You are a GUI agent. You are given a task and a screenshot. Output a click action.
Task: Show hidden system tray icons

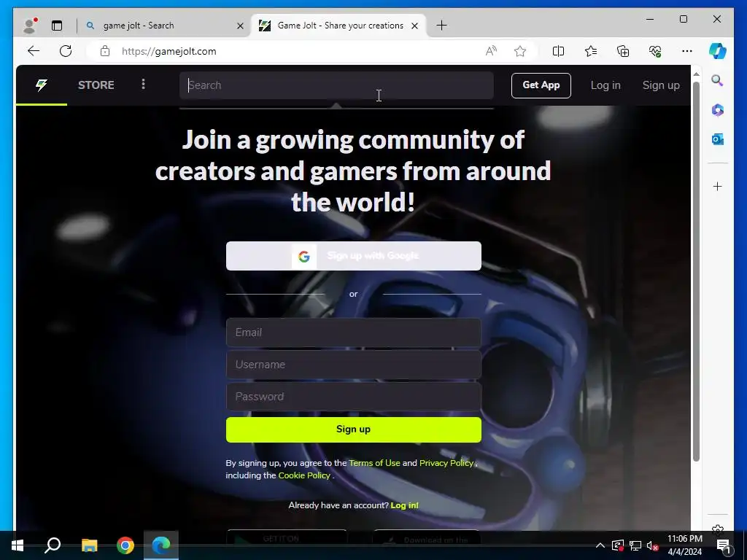tap(600, 545)
